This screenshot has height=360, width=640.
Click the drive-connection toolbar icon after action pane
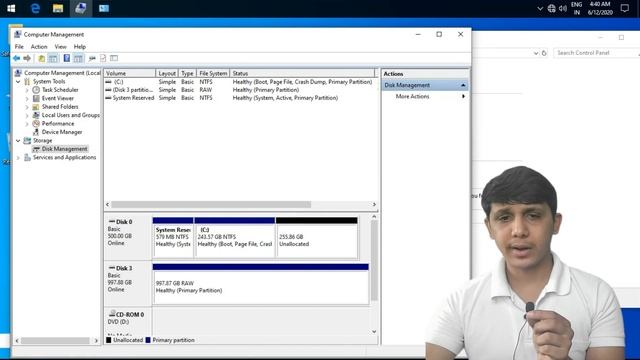click(x=92, y=58)
